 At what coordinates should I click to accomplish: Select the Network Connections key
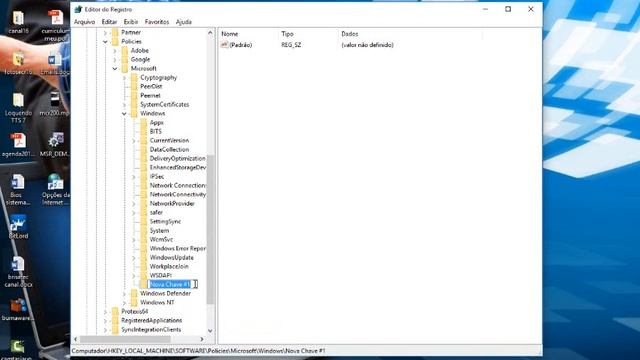tap(178, 185)
